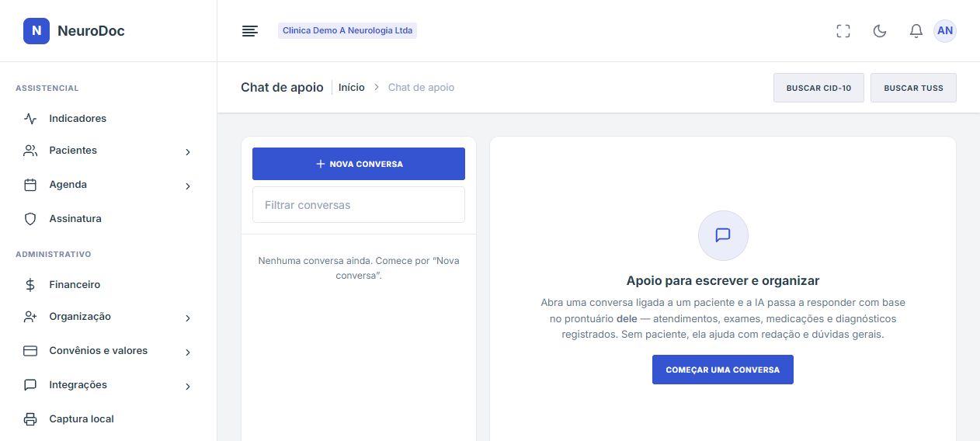Click the Pacientes people icon
Screen dimensions: 980x441
30,151
